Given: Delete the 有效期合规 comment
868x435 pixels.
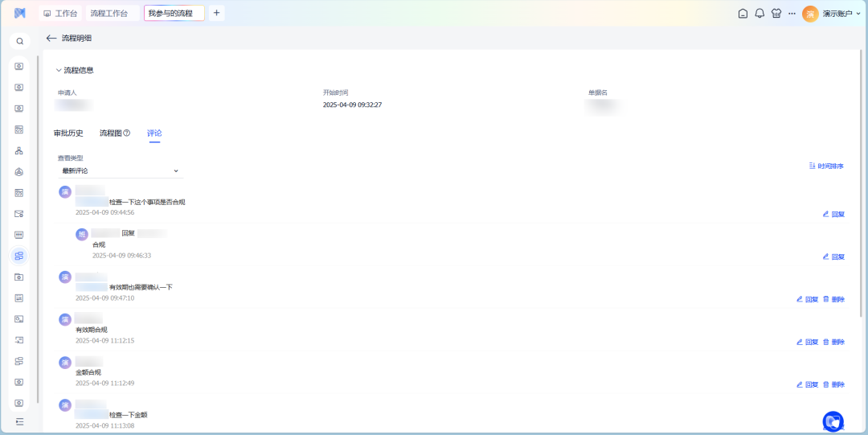Looking at the screenshot, I should point(833,342).
